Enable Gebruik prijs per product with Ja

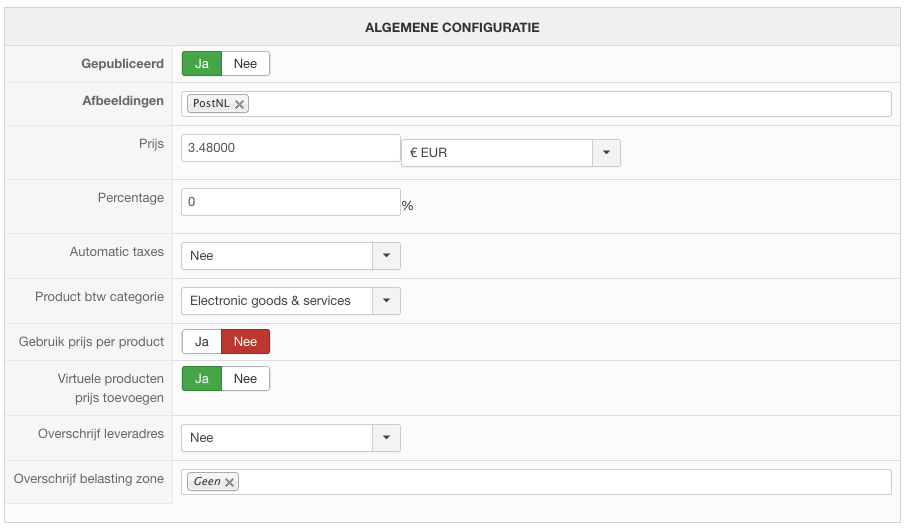(202, 342)
